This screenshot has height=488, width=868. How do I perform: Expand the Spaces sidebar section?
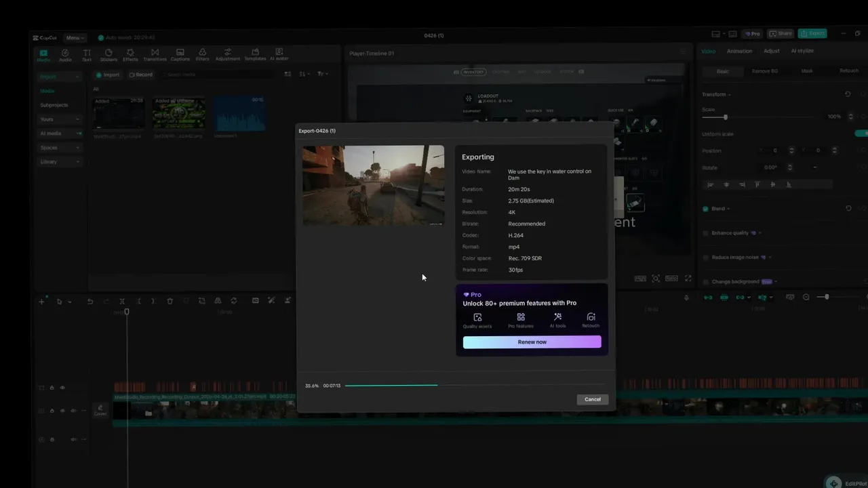(x=60, y=148)
